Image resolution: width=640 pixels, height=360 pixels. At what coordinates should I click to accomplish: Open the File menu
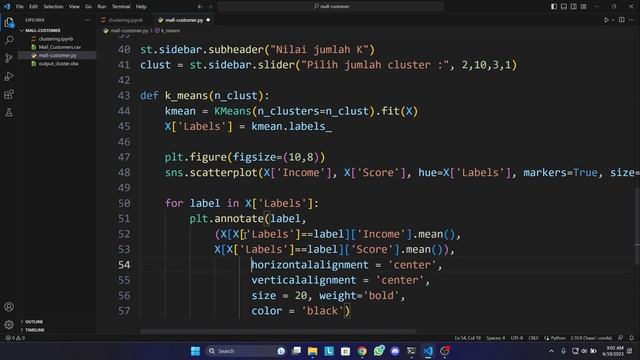[x=20, y=7]
